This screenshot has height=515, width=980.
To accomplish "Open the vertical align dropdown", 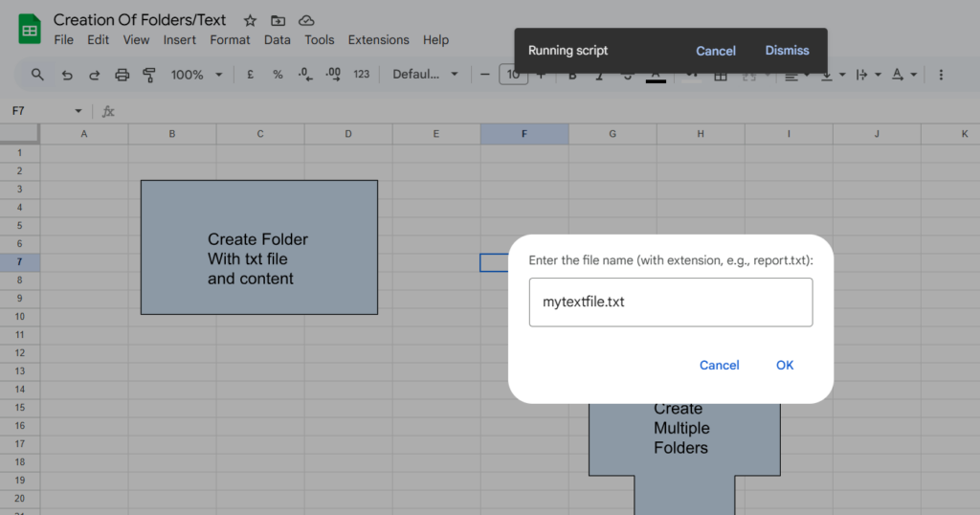I will point(833,77).
